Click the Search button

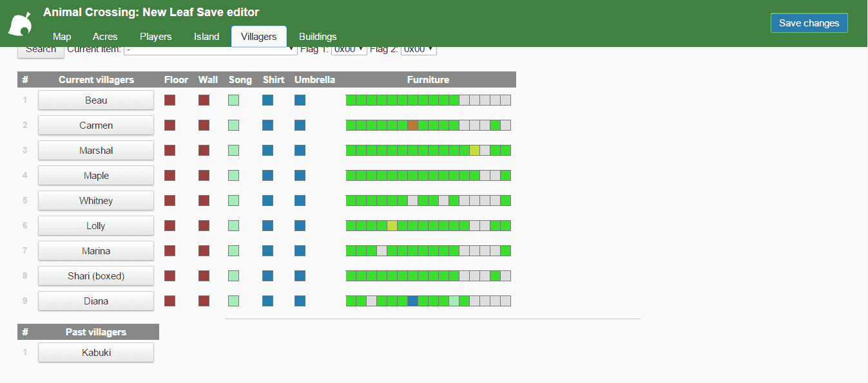coord(41,50)
